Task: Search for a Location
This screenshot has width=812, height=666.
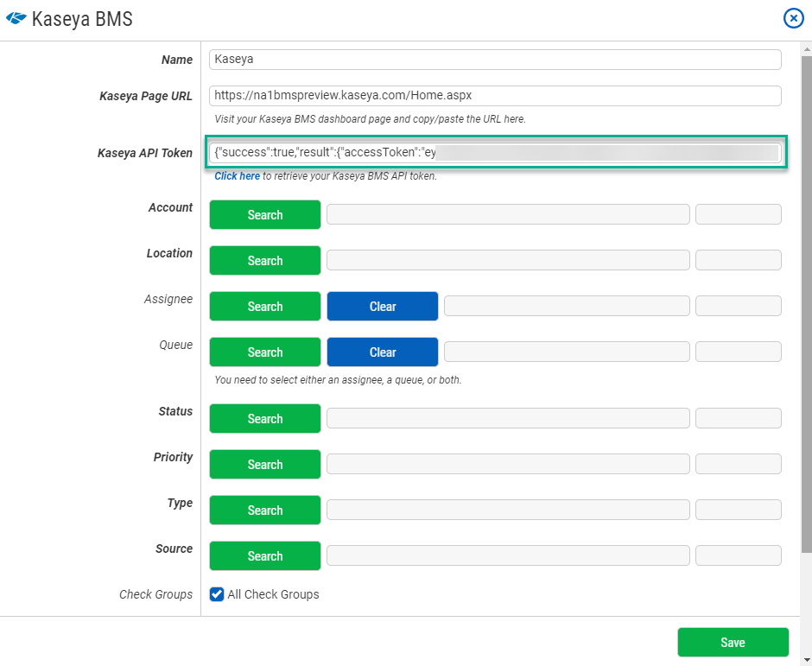Action: 264,260
